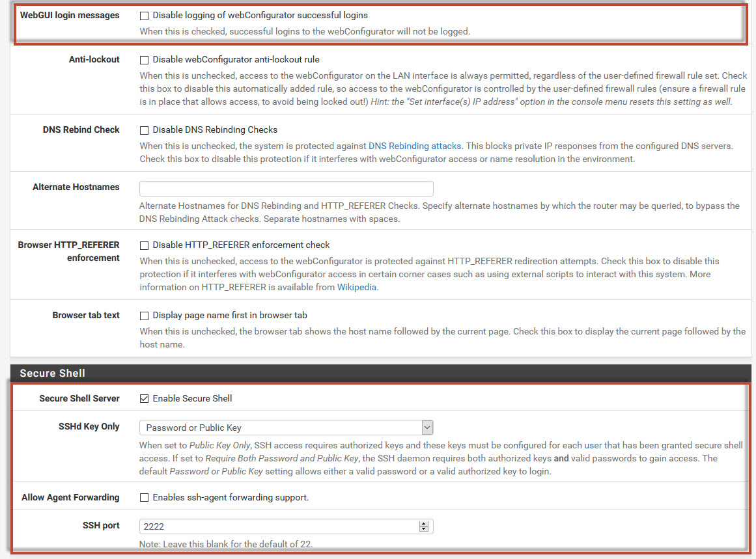This screenshot has height=559, width=756.
Task: Increase SSH port using stepper arrows
Action: click(424, 524)
